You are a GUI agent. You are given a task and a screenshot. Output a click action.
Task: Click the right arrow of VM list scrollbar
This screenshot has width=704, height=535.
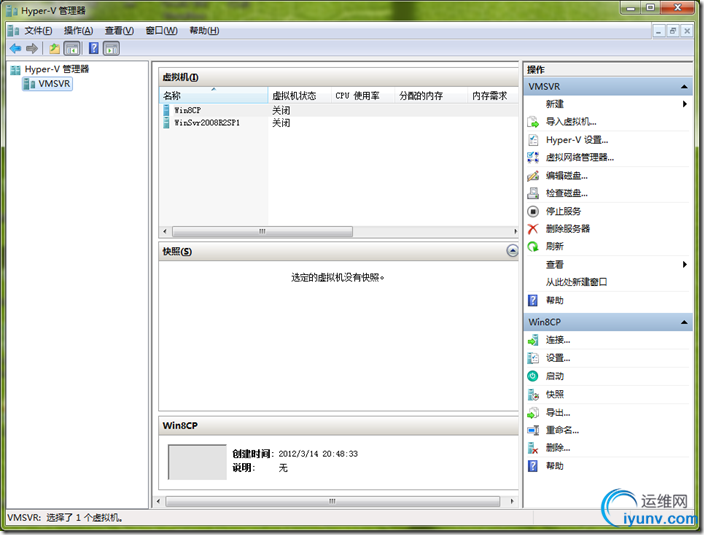(x=515, y=231)
